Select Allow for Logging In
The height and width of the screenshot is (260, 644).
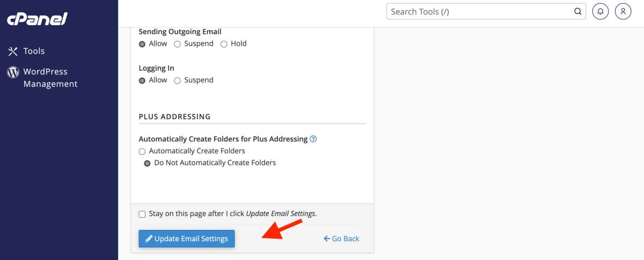click(x=142, y=80)
